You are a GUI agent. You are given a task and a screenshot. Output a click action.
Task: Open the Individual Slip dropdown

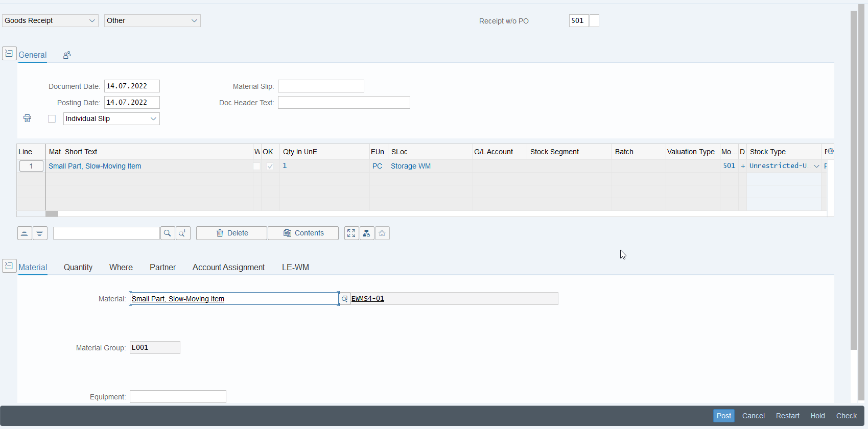pos(111,118)
